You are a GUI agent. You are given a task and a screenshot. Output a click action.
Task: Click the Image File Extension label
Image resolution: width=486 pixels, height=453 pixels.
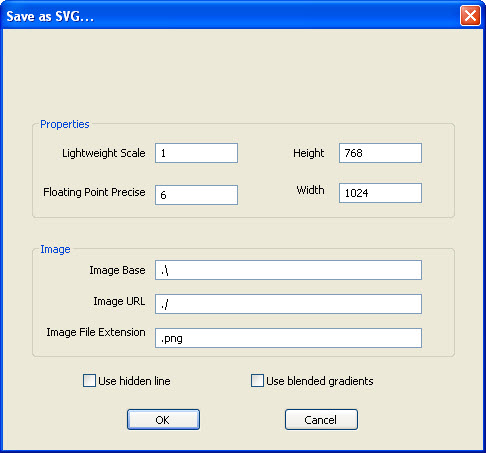96,332
